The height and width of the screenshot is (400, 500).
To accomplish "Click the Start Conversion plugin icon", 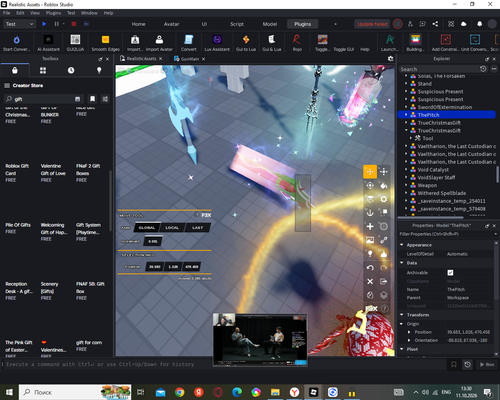I will point(16,40).
